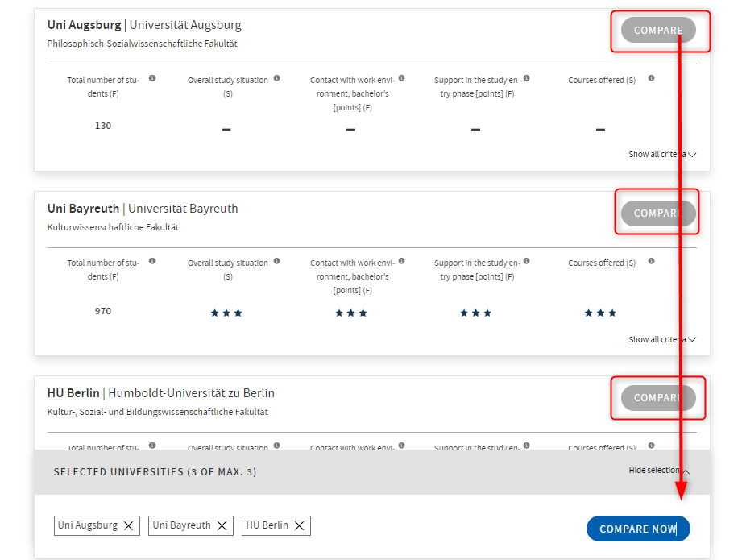
Task: Open info icon for Bayreuth support in study entry phase
Action: pyautogui.click(x=527, y=261)
